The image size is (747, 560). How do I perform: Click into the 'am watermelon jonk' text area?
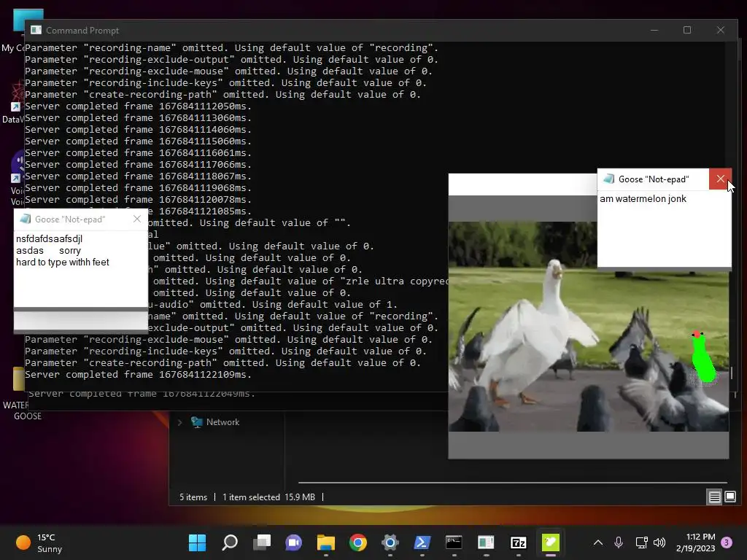(664, 228)
